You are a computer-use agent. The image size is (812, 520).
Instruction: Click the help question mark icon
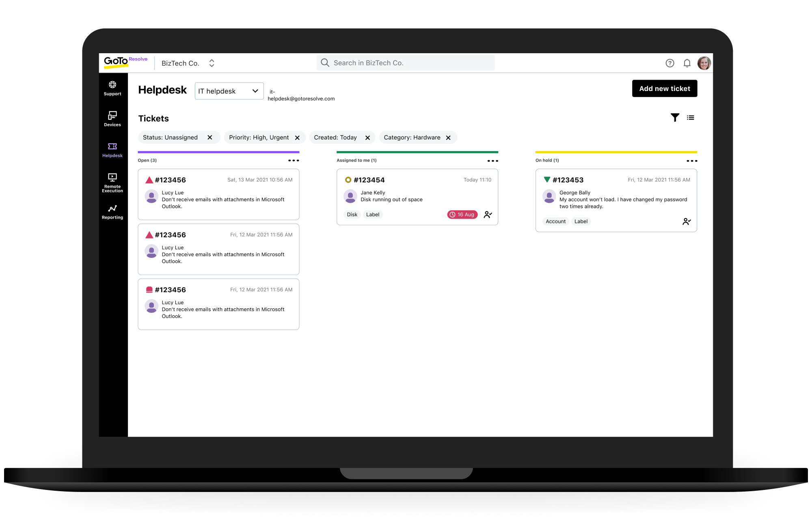[670, 63]
